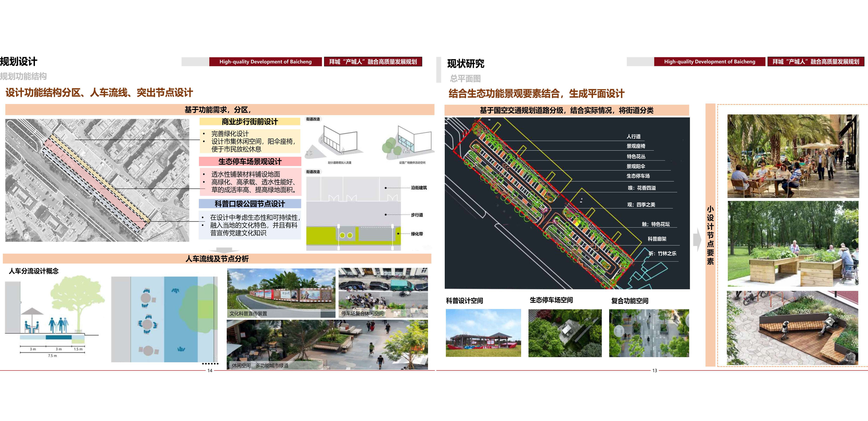Click the 拜城 '产城人' banner on the 现状研究 slide
Viewport: 868px width, 421px height.
[x=816, y=62]
